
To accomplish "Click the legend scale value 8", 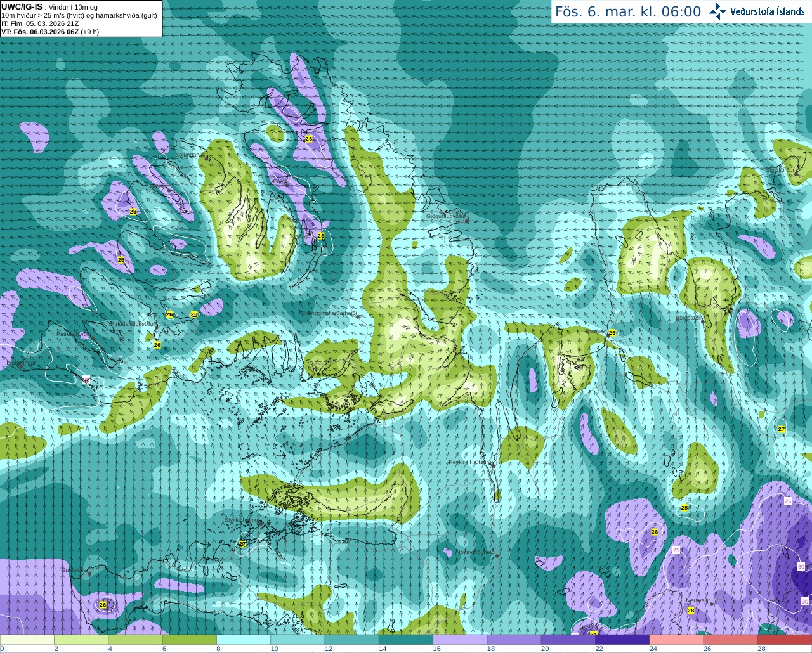I will pyautogui.click(x=218, y=649).
